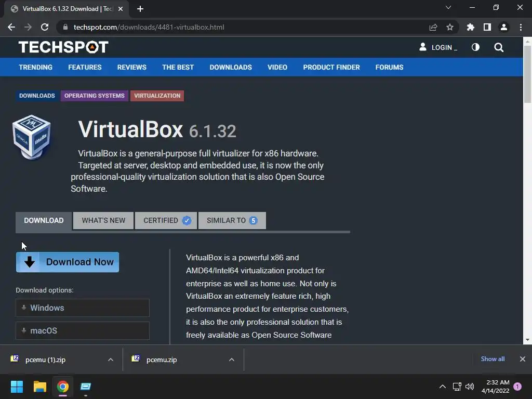Open the PRODUCT FINDER nav item
This screenshot has width=532, height=399.
coord(331,67)
